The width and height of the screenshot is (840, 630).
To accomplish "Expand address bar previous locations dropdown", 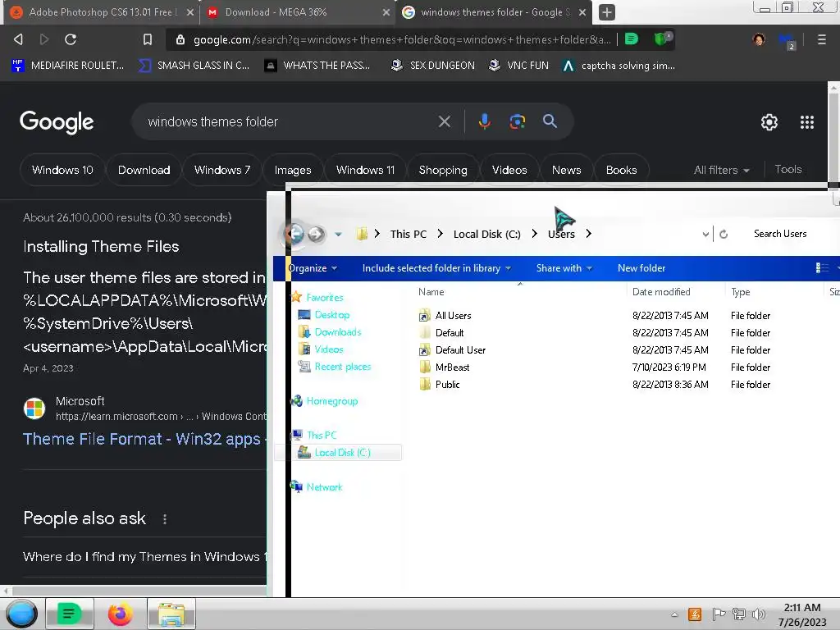I will pos(705,234).
